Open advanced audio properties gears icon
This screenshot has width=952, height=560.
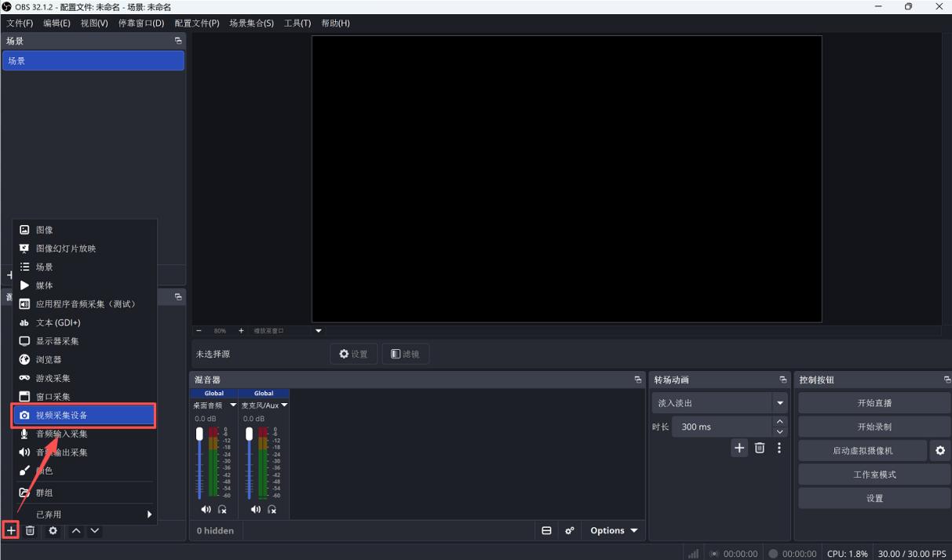coord(570,531)
